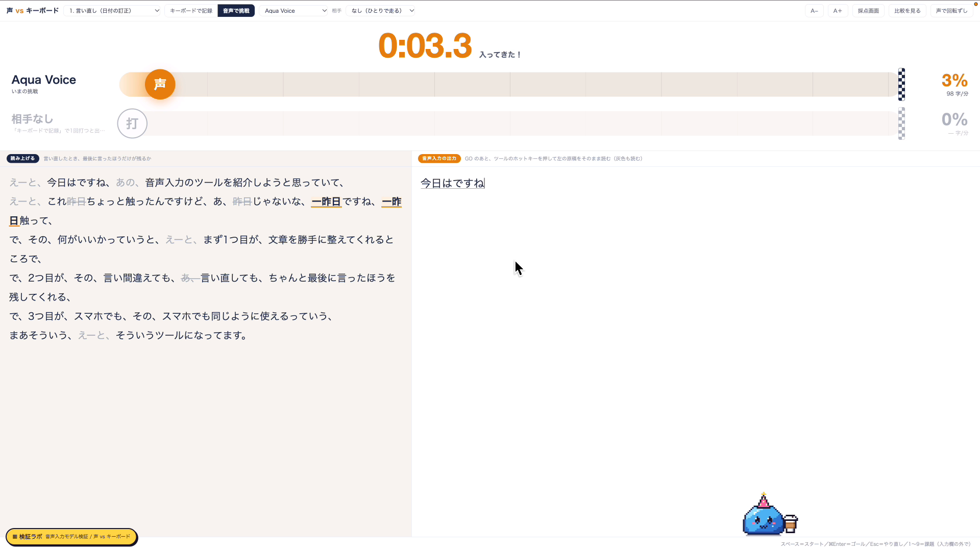Click the Aqua Voice lane label
980x551 pixels.
(44, 80)
